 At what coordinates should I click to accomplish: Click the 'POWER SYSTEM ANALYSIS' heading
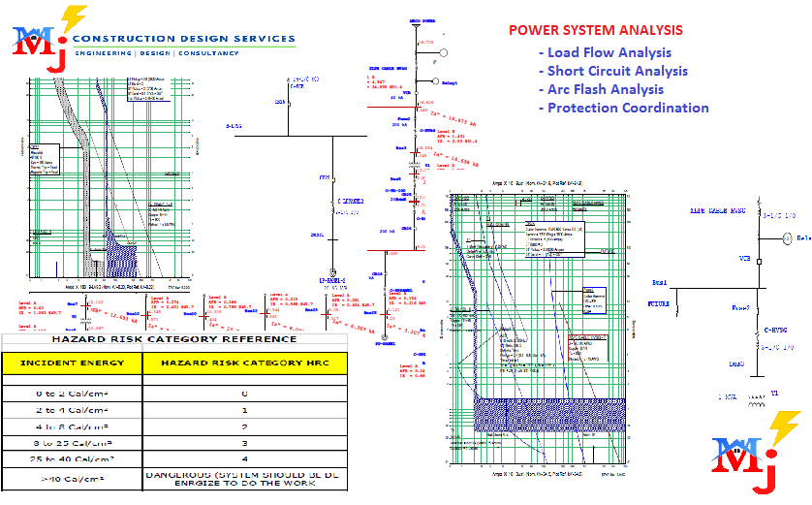coord(596,30)
